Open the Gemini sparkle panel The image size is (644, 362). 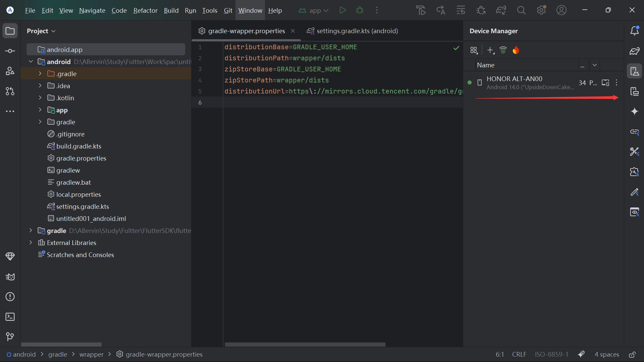[634, 111]
